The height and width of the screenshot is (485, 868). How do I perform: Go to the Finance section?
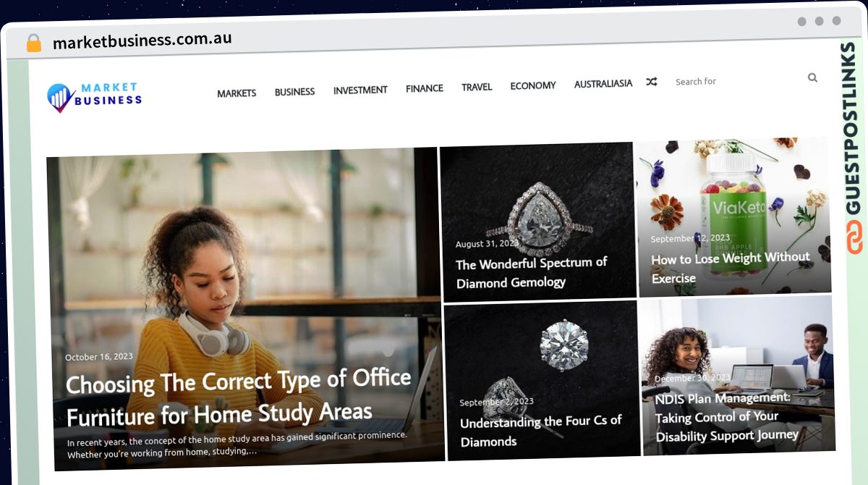pyautogui.click(x=425, y=88)
